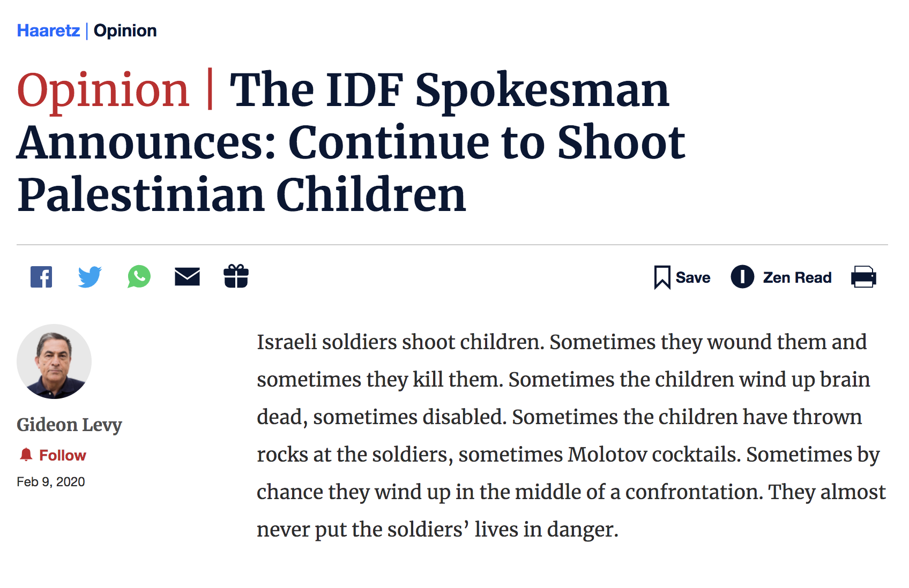The width and height of the screenshot is (909, 588).
Task: Click the article headline text
Action: click(x=351, y=142)
